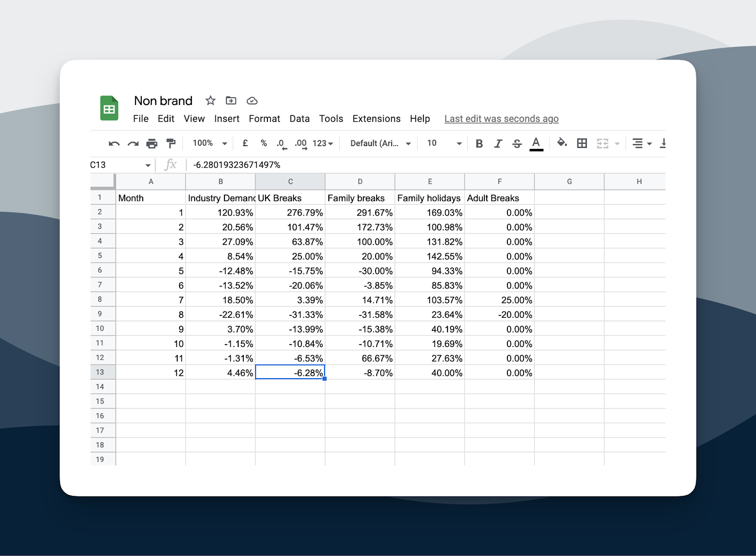Open the 123 number format dropdown
This screenshot has width=756, height=556.
tap(323, 143)
